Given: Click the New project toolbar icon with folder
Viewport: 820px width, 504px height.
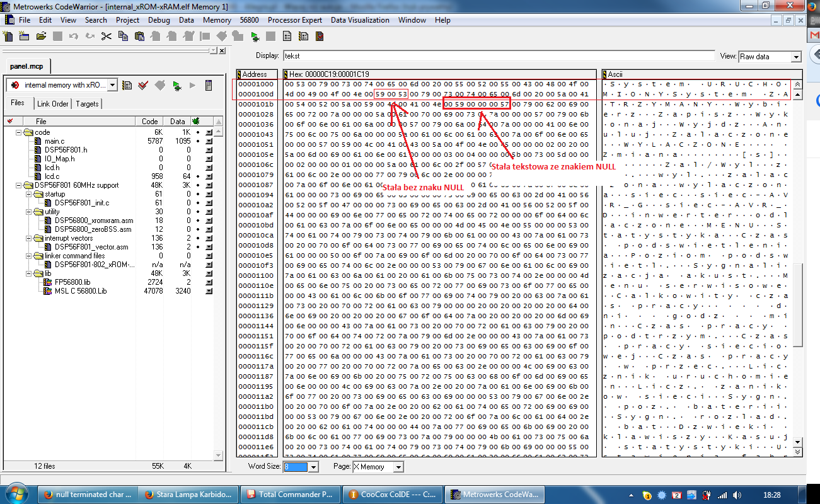Looking at the screenshot, I should tap(25, 36).
